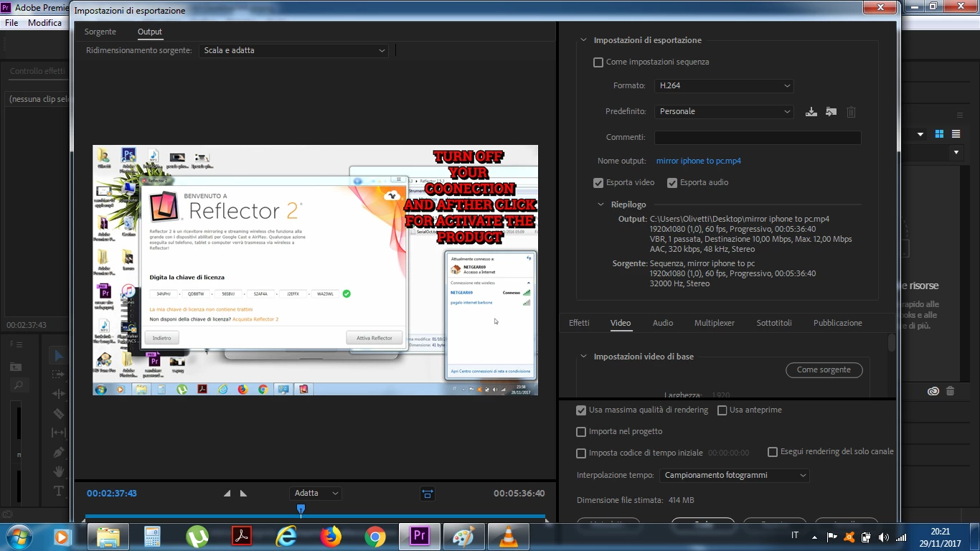Switch background panel to list view
Image resolution: width=980 pixels, height=551 pixels.
click(x=956, y=134)
